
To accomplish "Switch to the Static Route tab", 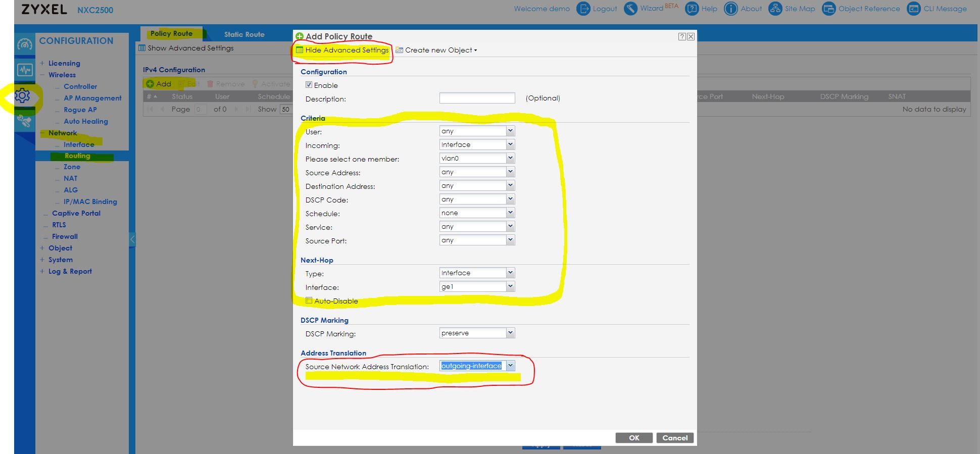I will tap(244, 34).
